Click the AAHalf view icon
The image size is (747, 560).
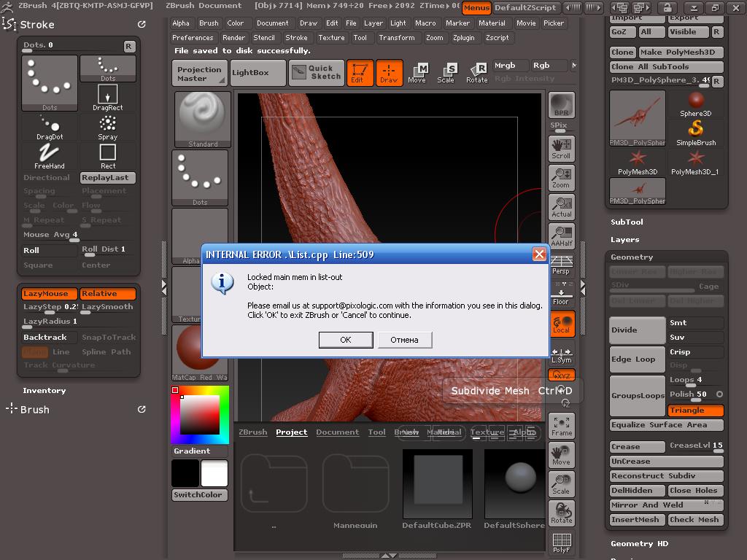point(561,236)
